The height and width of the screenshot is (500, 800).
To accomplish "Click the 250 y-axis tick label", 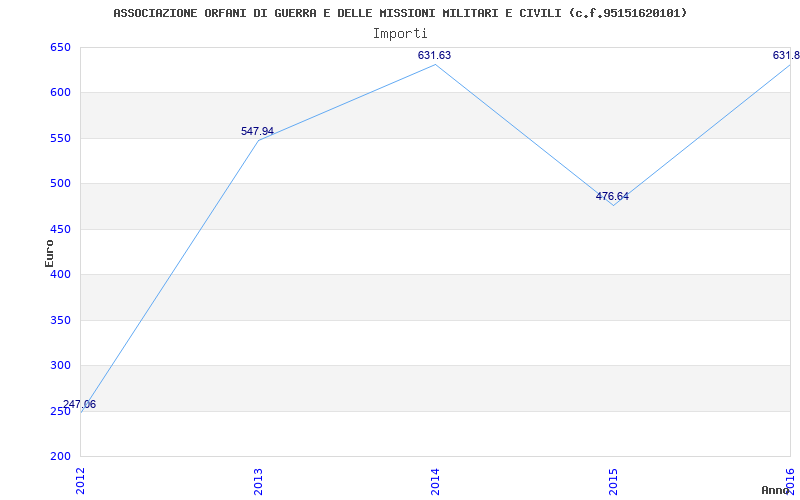I will point(60,411).
